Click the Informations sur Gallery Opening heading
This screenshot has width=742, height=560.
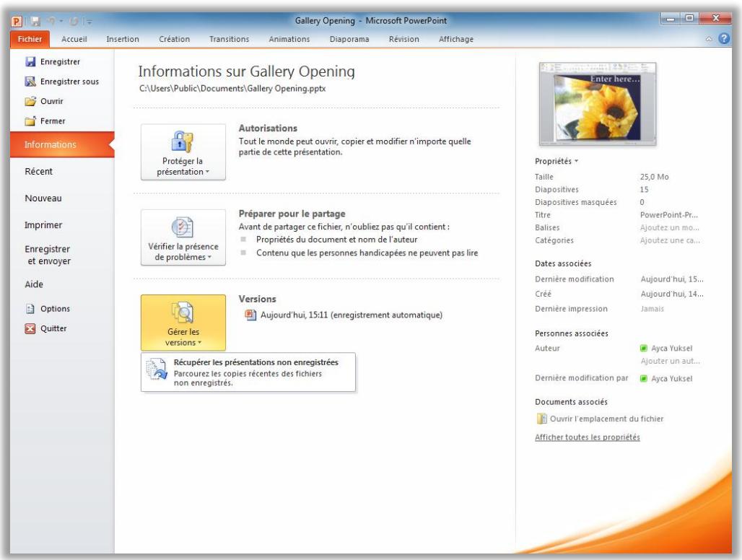click(247, 71)
